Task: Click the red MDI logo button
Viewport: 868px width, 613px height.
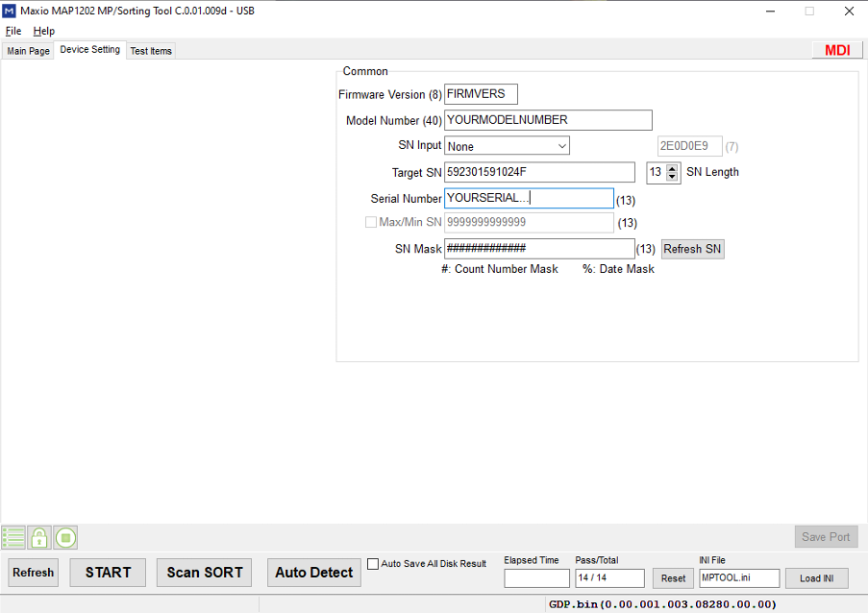Action: click(x=837, y=50)
